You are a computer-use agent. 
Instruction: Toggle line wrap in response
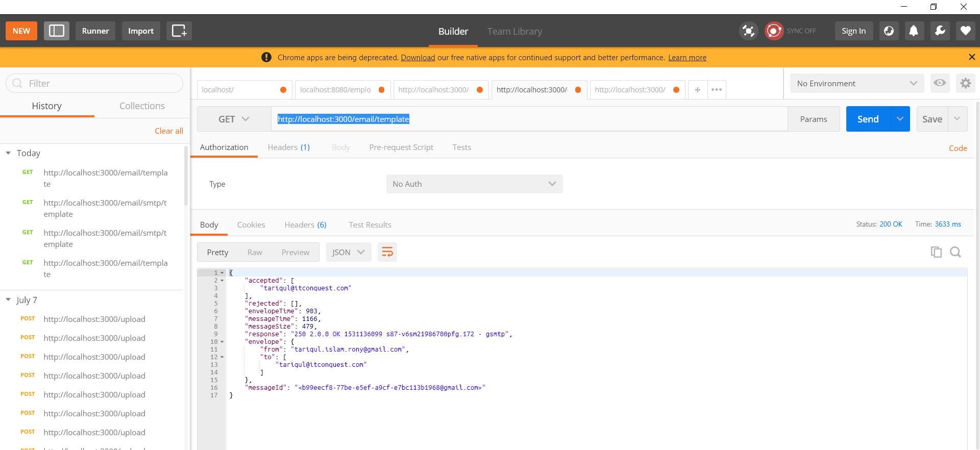387,252
